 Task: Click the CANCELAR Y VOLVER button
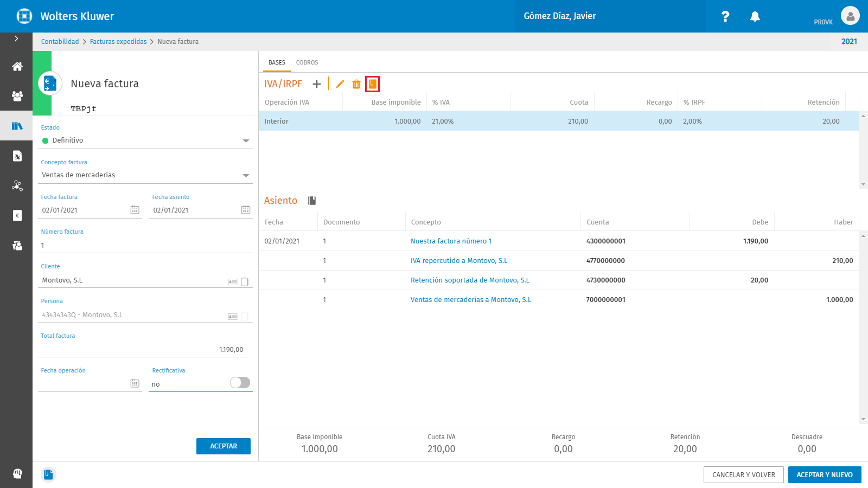(x=744, y=474)
